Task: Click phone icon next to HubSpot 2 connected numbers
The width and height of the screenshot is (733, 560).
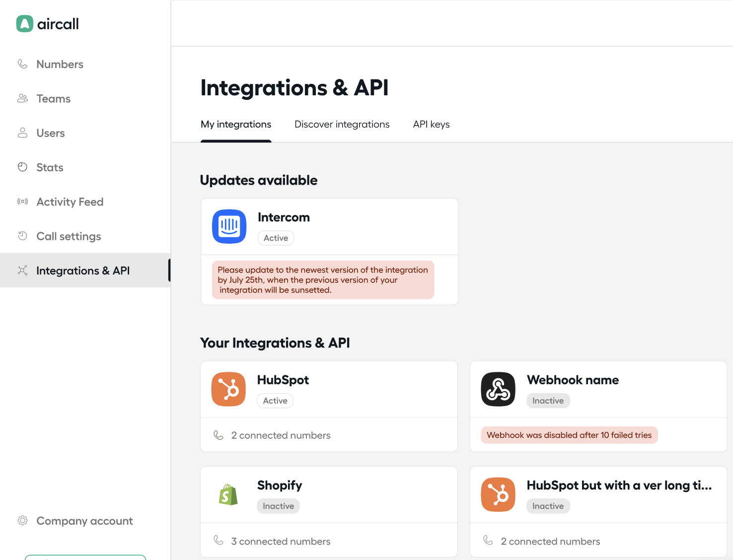Action: (x=219, y=435)
